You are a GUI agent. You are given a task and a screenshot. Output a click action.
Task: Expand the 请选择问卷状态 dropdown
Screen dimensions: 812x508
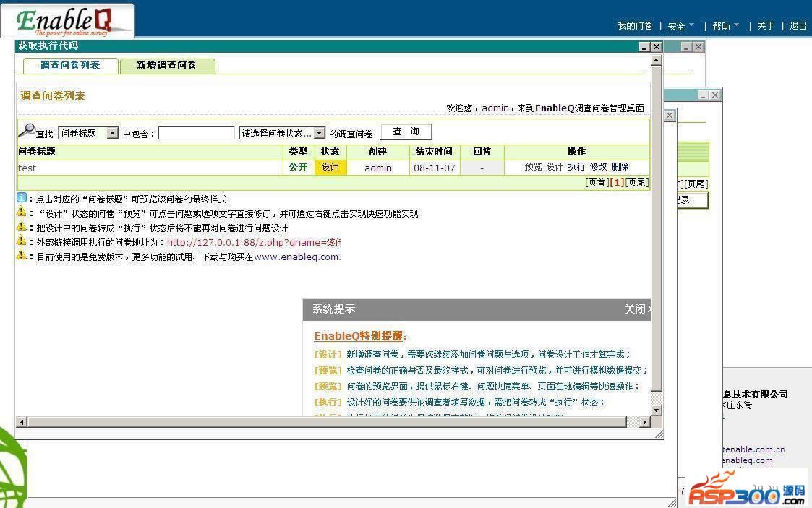(x=320, y=134)
